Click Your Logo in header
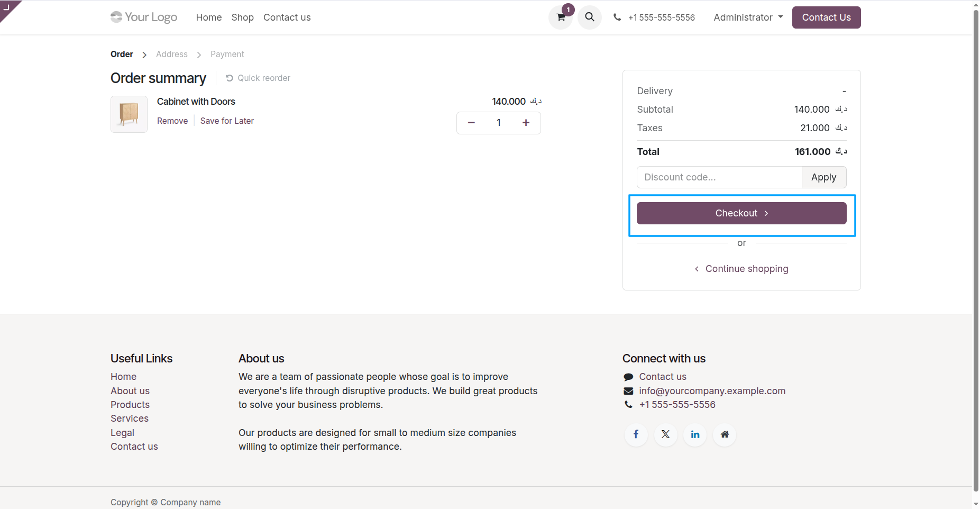 pos(144,17)
